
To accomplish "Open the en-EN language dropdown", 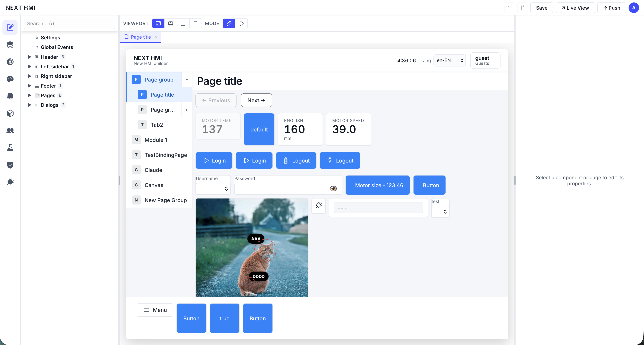I will (449, 60).
